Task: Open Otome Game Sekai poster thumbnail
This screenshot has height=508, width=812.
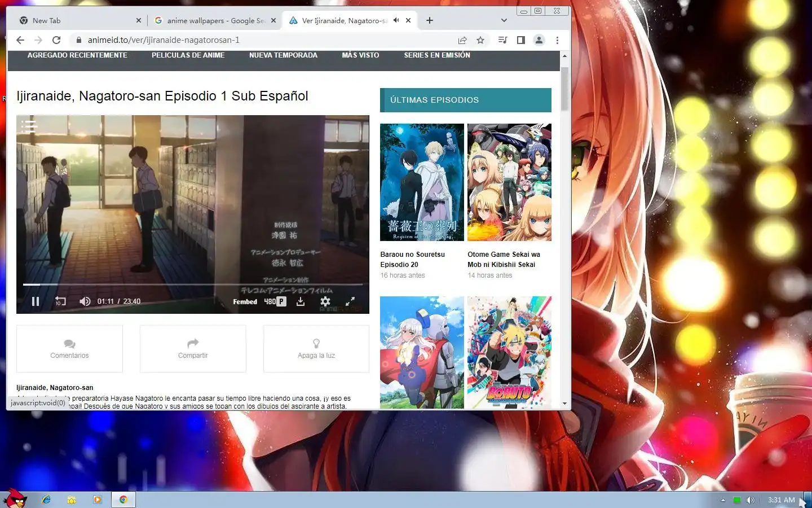Action: (x=509, y=182)
